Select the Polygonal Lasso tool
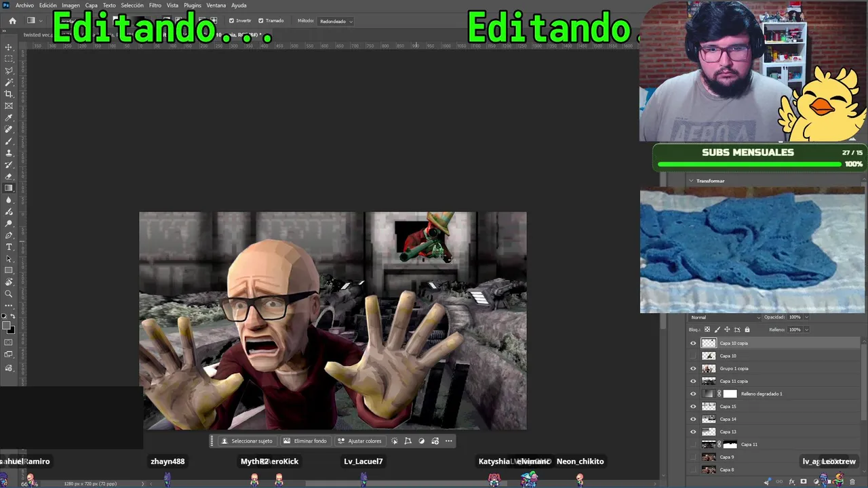This screenshot has height=488, width=868. (x=9, y=70)
